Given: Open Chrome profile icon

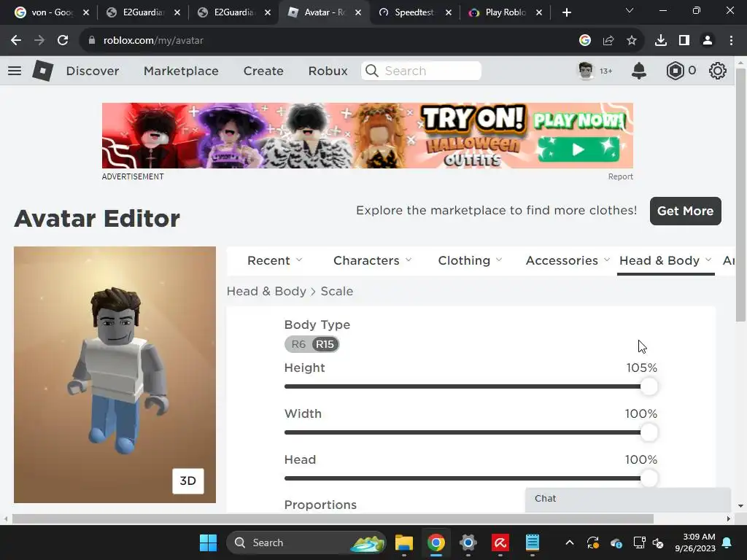Looking at the screenshot, I should [708, 41].
